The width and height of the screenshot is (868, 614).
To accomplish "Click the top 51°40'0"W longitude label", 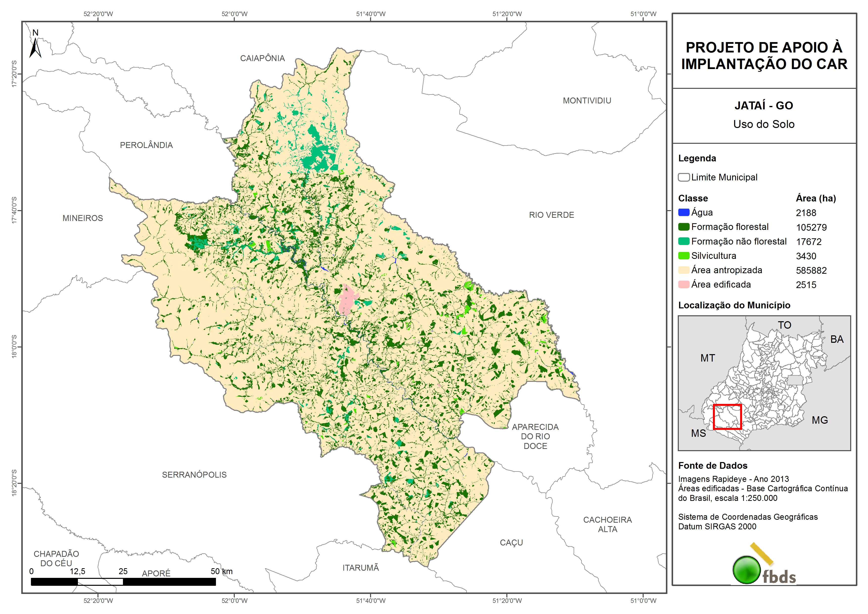I will (x=371, y=14).
